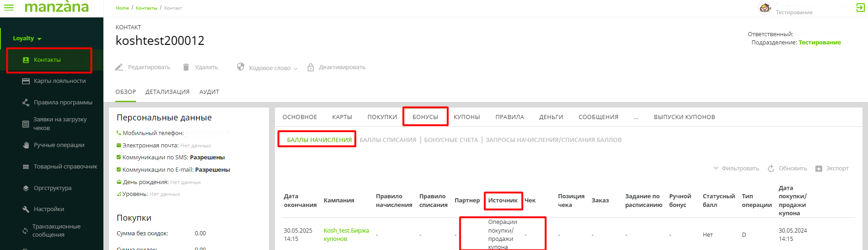Switch to the Детализация tab
Screen dimensions: 868x250
click(167, 92)
